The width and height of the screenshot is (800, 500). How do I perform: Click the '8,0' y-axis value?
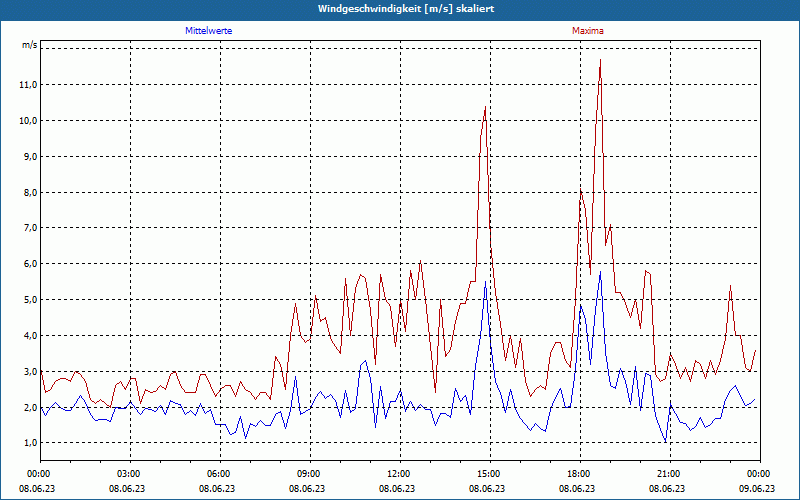point(31,193)
